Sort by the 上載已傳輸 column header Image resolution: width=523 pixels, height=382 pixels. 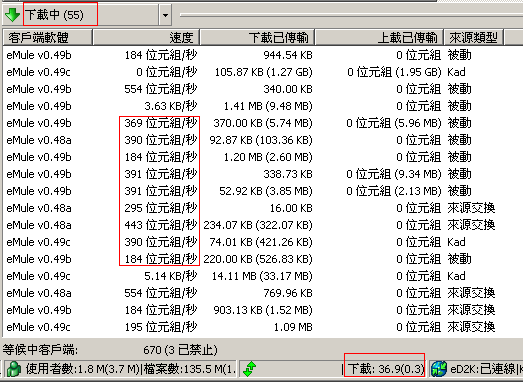point(379,37)
